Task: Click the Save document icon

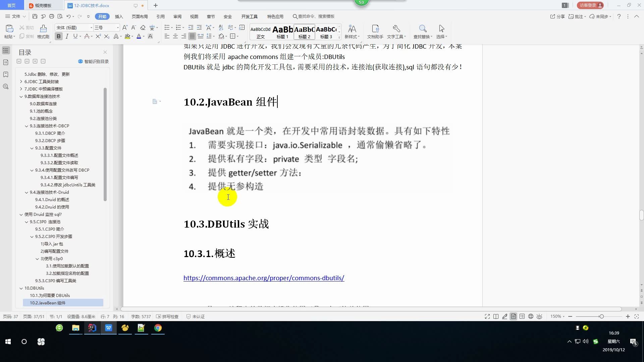Action: click(x=35, y=16)
